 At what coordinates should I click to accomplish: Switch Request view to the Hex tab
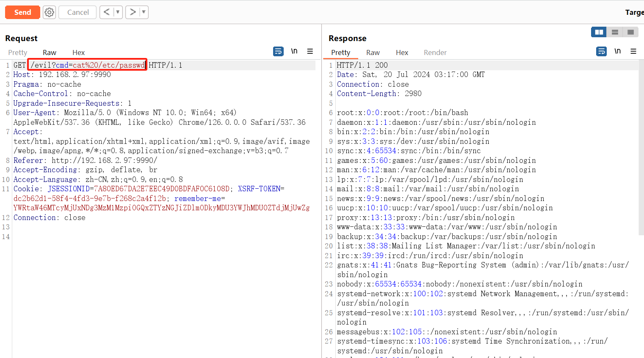78,52
